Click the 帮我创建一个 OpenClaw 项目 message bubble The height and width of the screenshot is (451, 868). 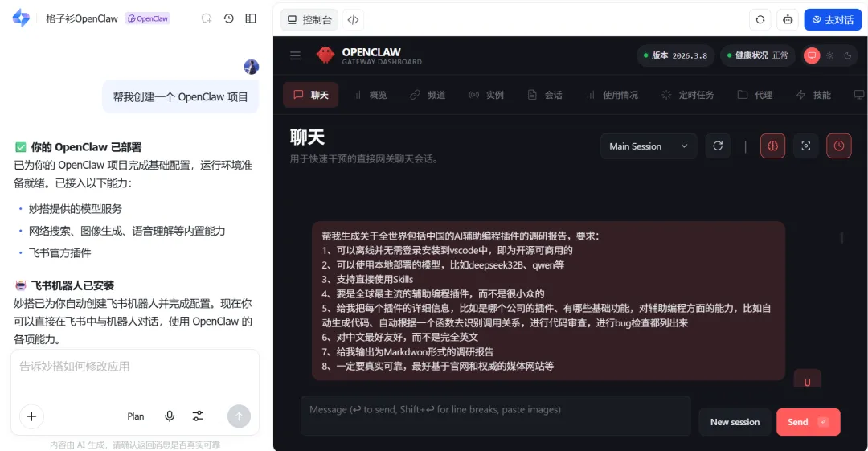pos(181,97)
